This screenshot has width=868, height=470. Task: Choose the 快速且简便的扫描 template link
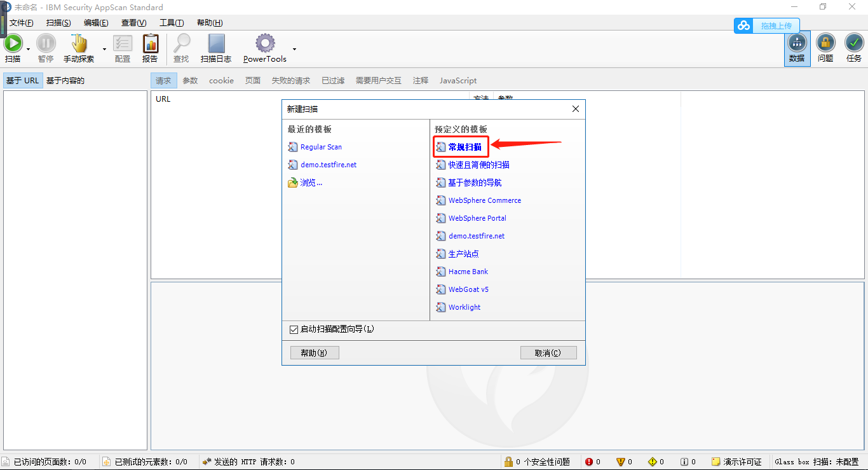[x=479, y=165]
